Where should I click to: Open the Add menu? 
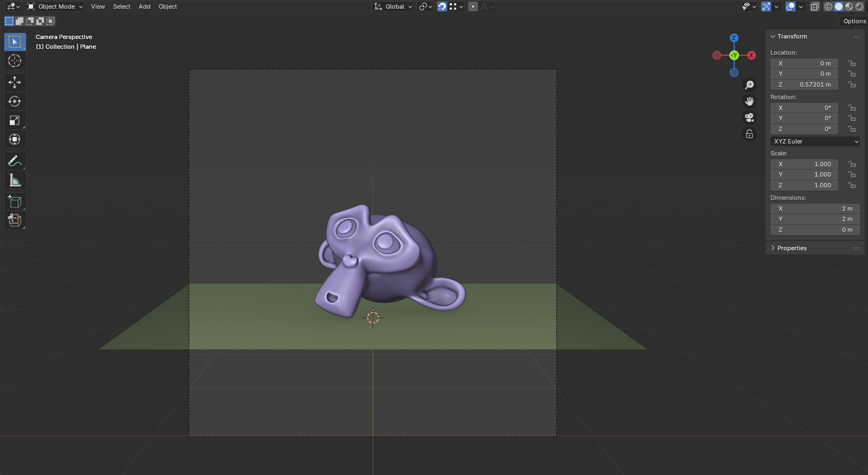pyautogui.click(x=144, y=6)
